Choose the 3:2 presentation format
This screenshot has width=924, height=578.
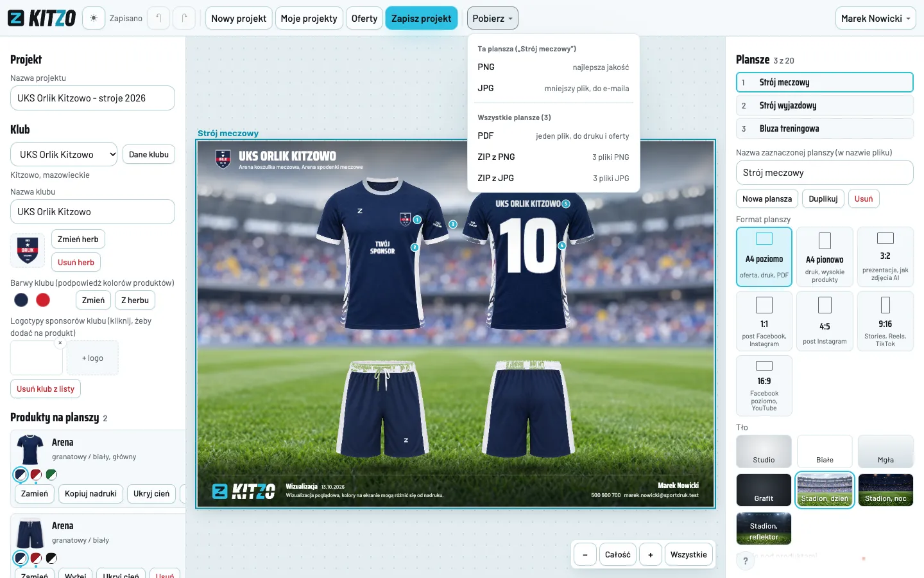pyautogui.click(x=886, y=257)
